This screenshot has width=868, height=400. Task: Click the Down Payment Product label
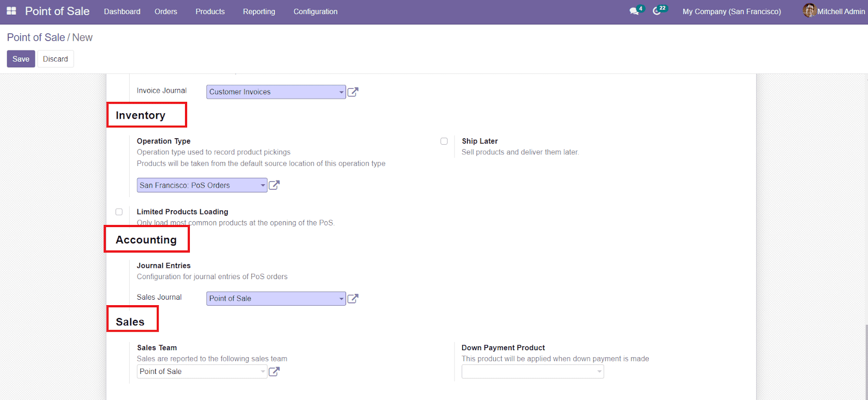(503, 348)
